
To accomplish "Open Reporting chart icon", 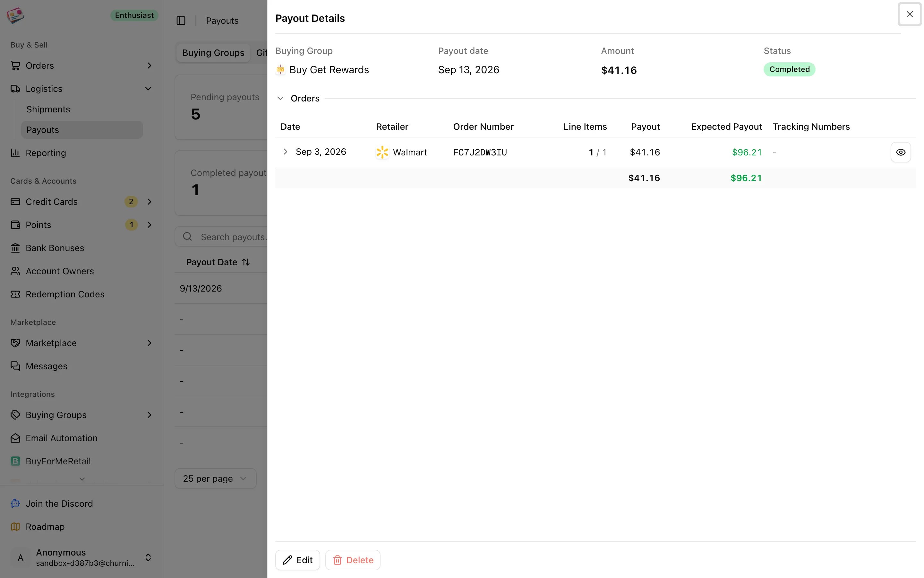I will (15, 153).
